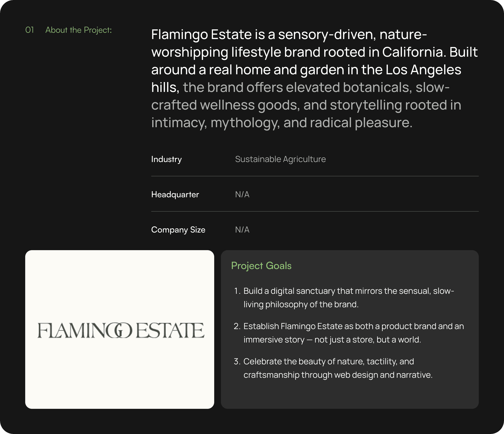Click the white headline starting Flamingo Estate

[314, 61]
